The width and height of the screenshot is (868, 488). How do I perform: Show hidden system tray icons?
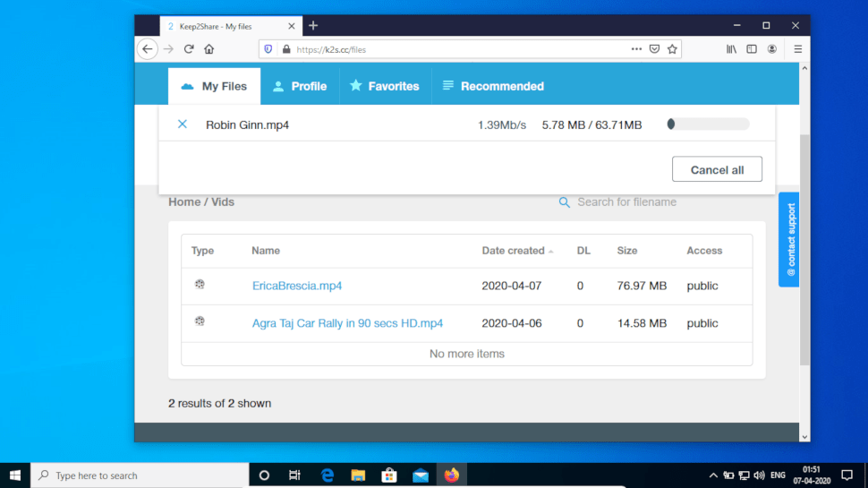click(713, 475)
